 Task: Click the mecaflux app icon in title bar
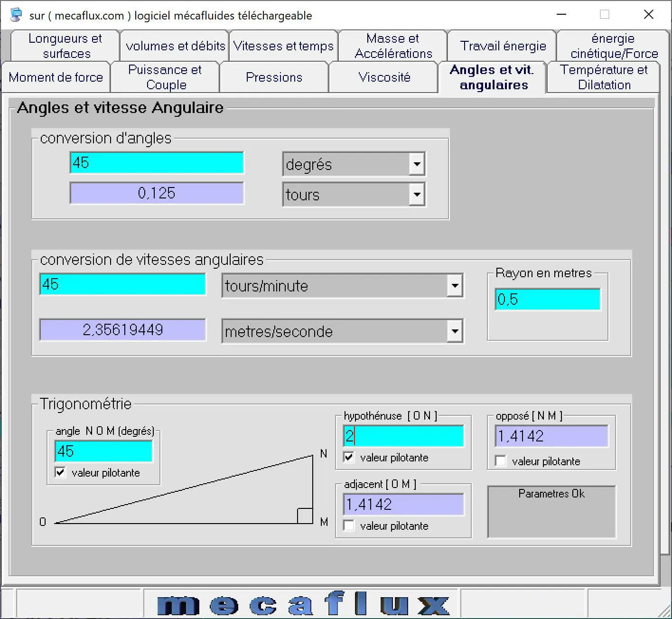point(16,15)
